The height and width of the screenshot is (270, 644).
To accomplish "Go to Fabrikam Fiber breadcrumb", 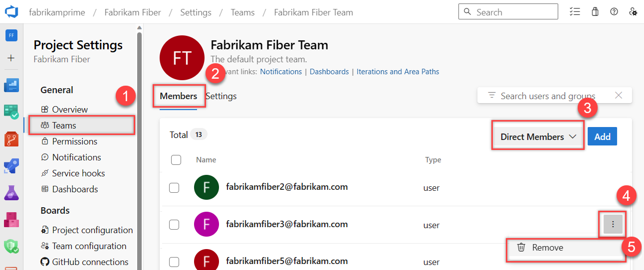I will pos(133,12).
